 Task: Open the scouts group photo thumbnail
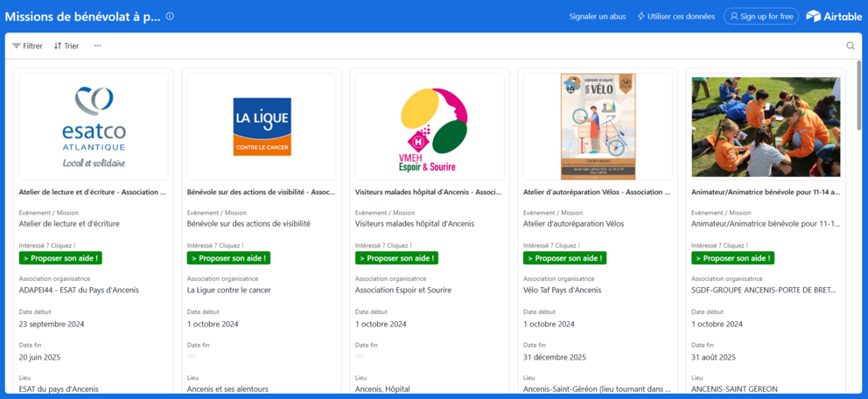pos(766,127)
